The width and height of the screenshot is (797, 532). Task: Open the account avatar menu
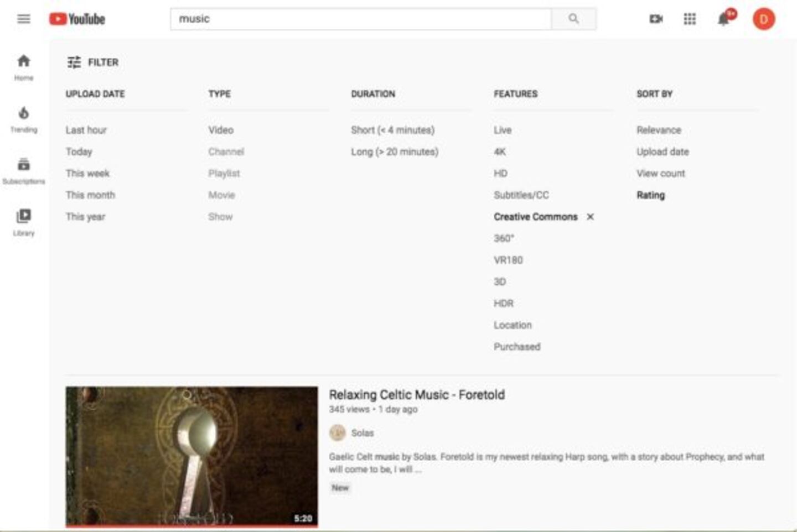pos(763,19)
